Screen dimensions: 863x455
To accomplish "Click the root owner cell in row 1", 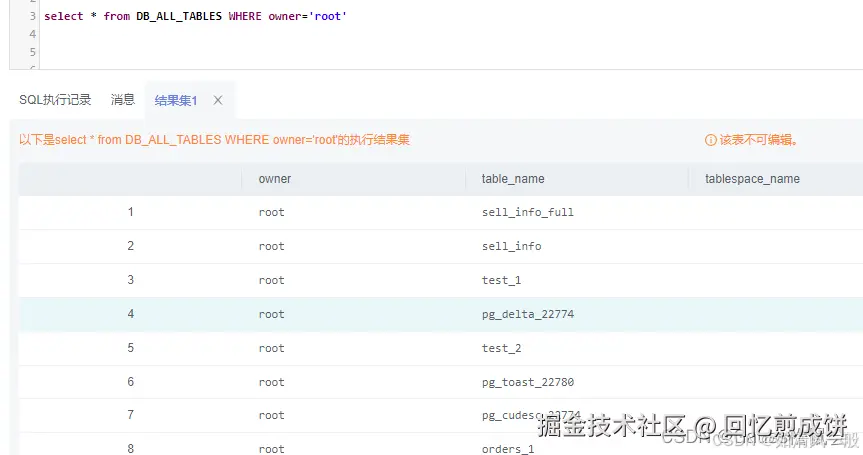I will coord(271,212).
